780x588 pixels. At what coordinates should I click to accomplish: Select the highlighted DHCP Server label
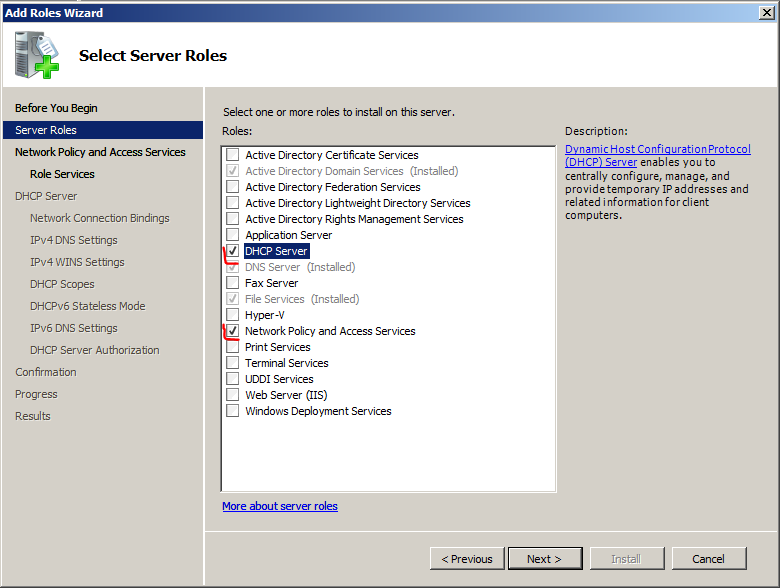pyautogui.click(x=277, y=251)
